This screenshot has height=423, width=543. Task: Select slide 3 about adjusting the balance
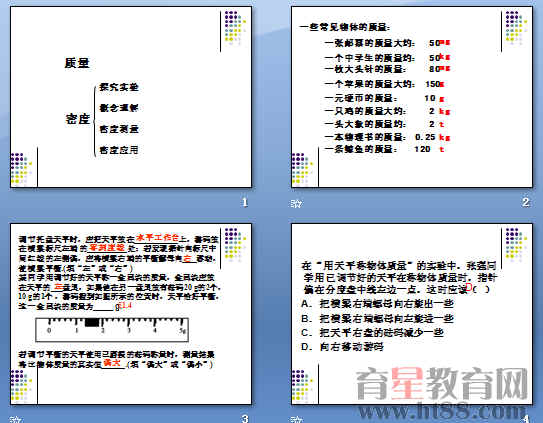coord(131,314)
